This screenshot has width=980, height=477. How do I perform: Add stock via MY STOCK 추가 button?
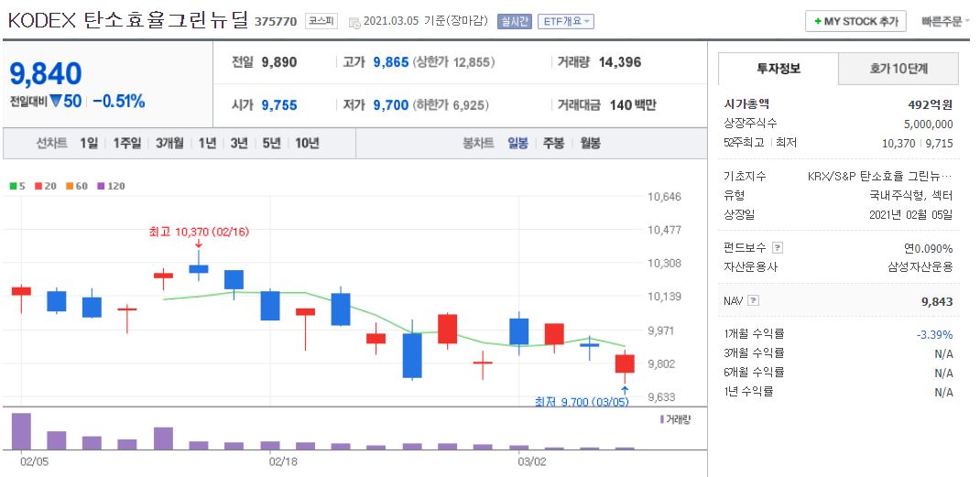[855, 21]
